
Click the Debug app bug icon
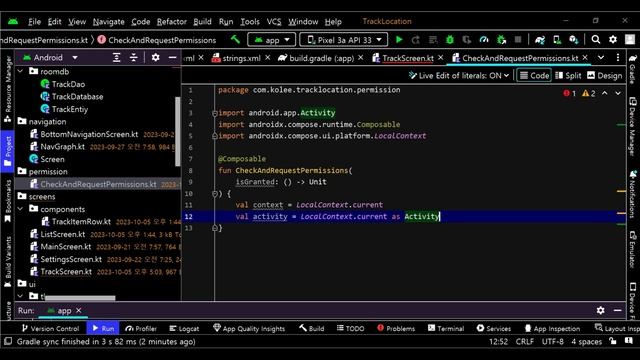[450, 40]
